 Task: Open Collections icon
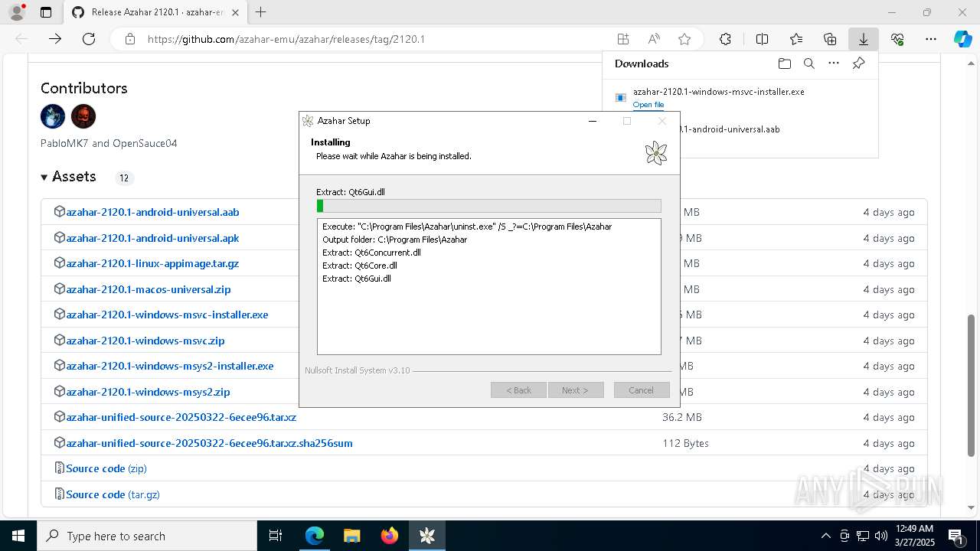point(830,39)
